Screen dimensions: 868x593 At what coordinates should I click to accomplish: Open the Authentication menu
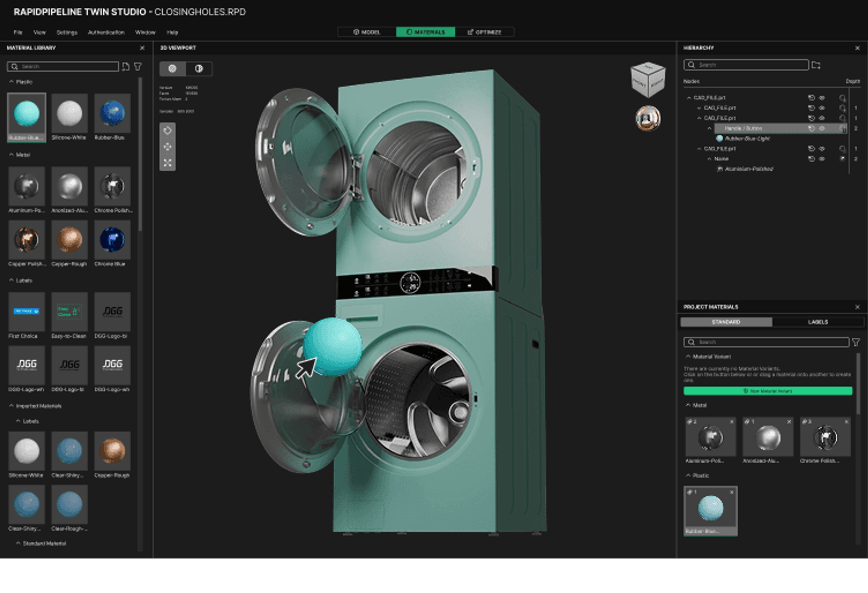pos(106,33)
